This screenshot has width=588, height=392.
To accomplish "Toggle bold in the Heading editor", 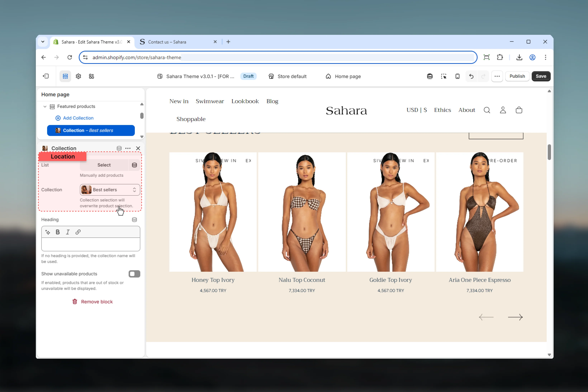I will point(58,232).
